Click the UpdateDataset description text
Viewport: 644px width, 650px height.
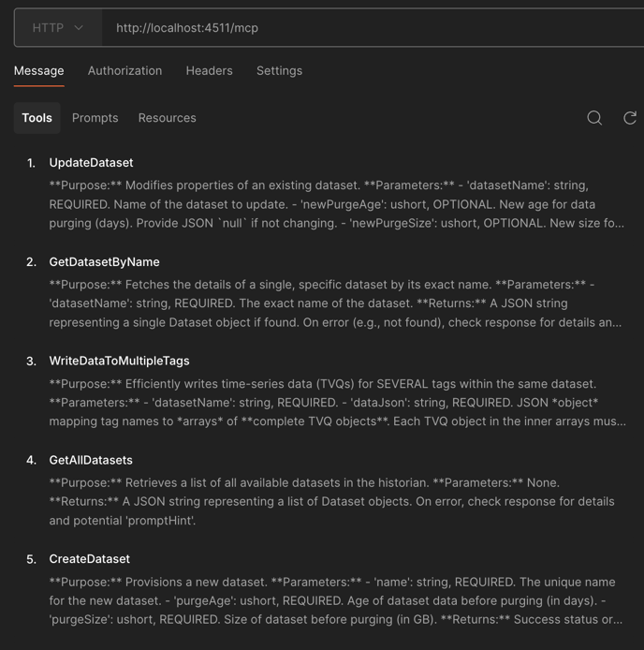(x=336, y=204)
